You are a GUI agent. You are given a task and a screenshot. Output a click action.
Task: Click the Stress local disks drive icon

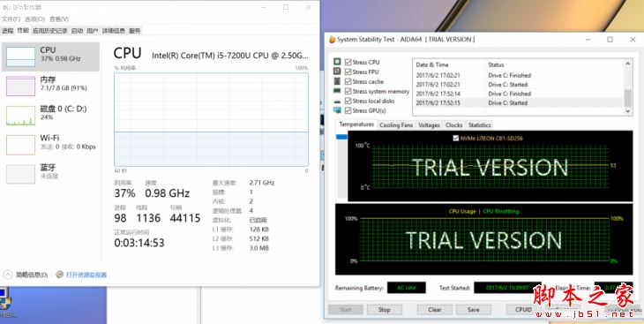point(337,102)
